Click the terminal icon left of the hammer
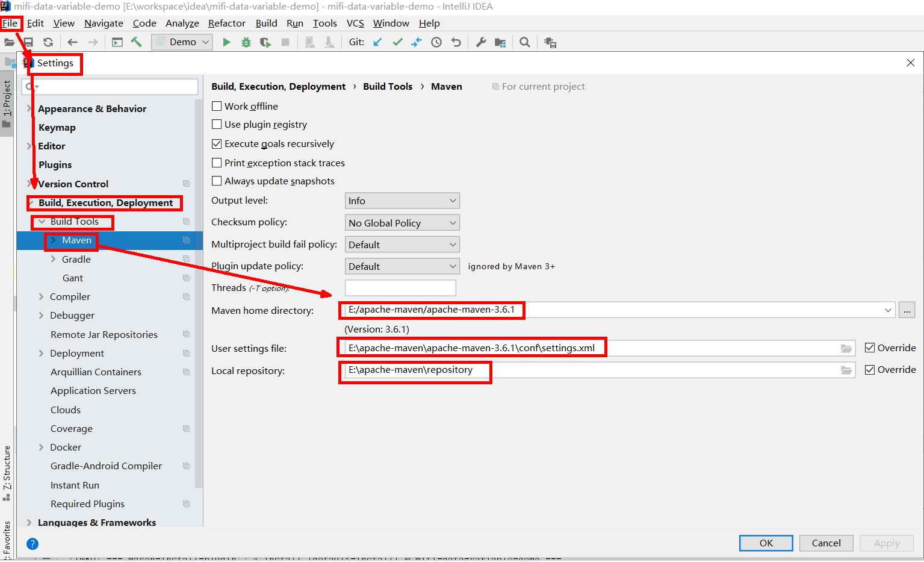 click(x=117, y=42)
